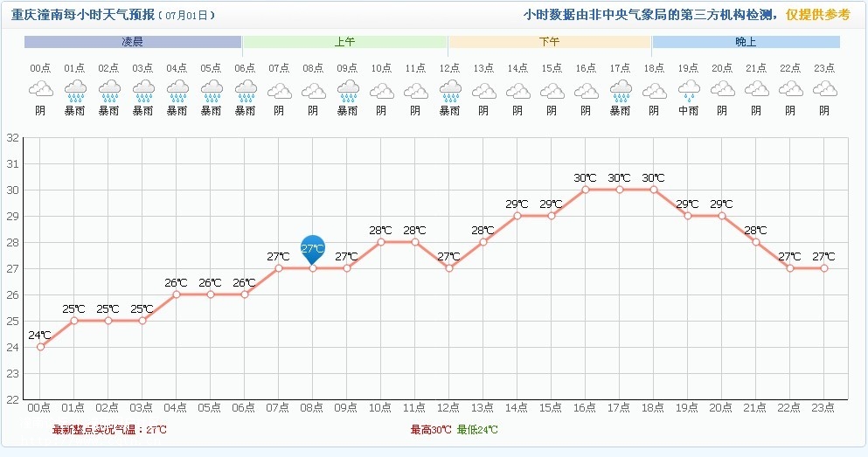The width and height of the screenshot is (868, 457).
Task: Click 最新整点实况气温：27℃ text
Action: tap(109, 430)
